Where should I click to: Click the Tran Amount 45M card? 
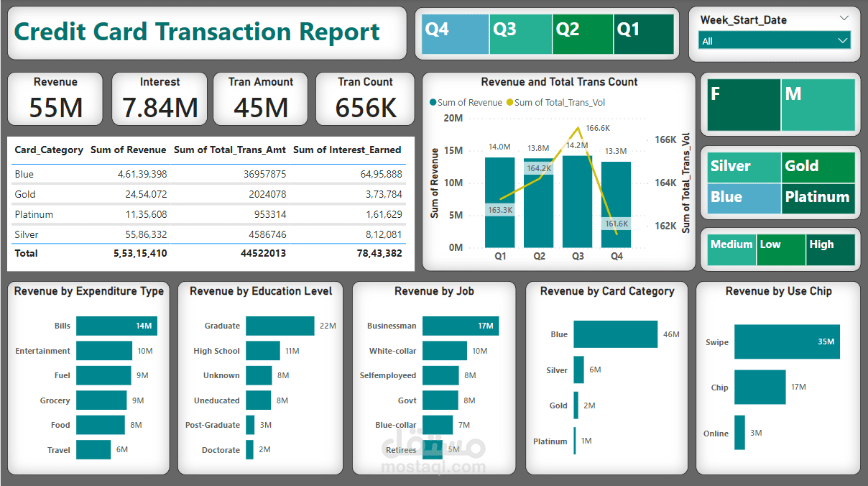pyautogui.click(x=261, y=98)
